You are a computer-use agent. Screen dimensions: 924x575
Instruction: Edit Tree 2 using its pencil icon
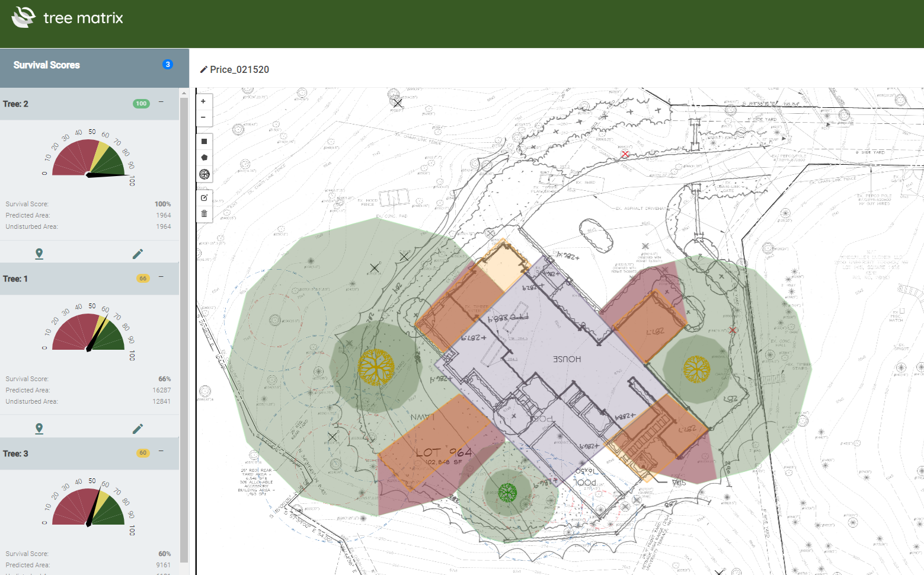(x=138, y=254)
